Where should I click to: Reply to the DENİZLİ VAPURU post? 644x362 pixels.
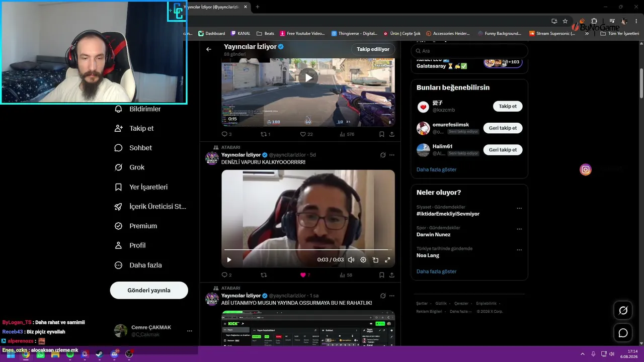click(x=226, y=275)
